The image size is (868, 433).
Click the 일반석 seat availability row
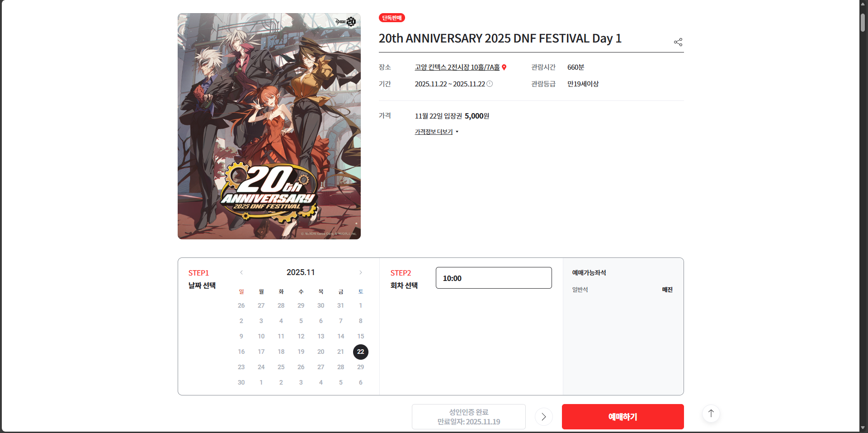[623, 290]
